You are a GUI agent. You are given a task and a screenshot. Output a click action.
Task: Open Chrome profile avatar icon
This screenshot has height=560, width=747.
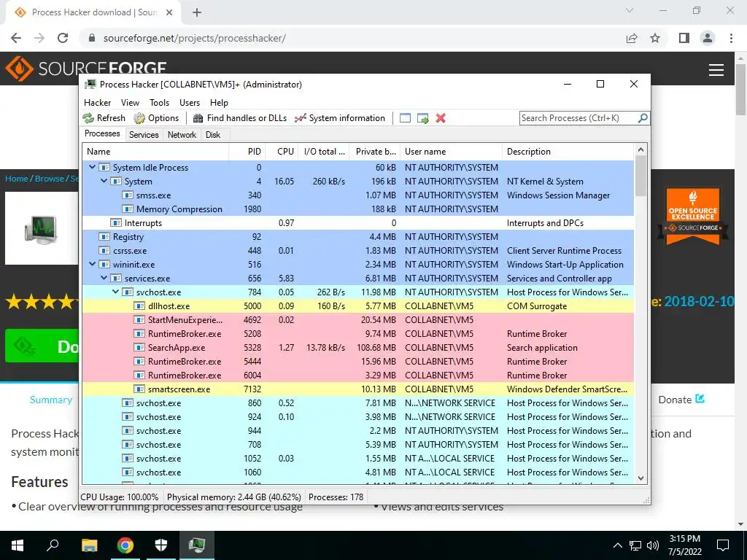tap(708, 38)
